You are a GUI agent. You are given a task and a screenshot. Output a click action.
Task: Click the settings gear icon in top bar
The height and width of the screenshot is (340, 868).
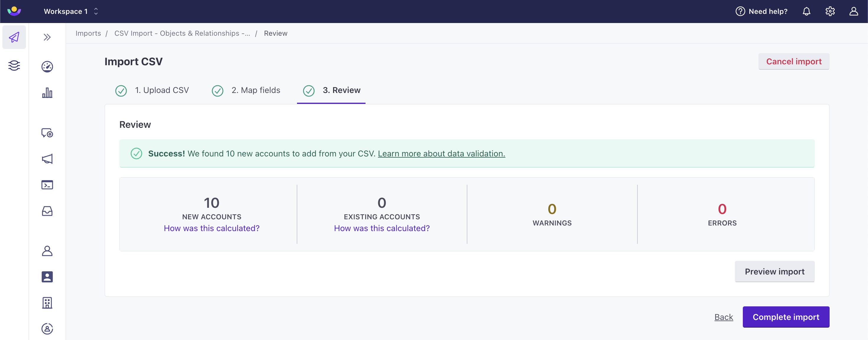pyautogui.click(x=830, y=11)
